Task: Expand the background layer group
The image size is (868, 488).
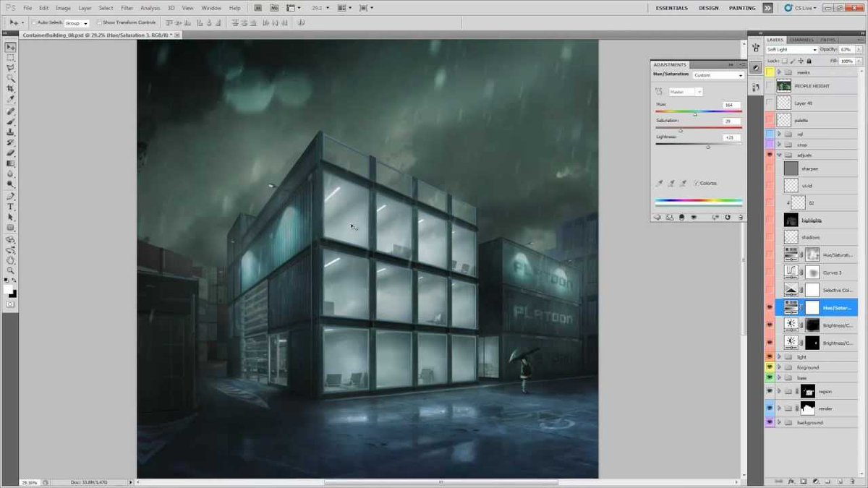Action: [779, 422]
